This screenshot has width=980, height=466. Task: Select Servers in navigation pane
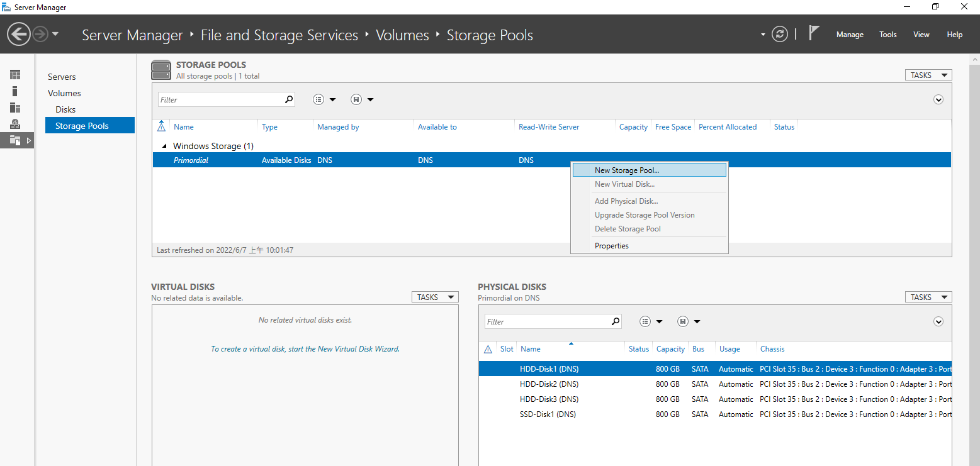click(62, 77)
